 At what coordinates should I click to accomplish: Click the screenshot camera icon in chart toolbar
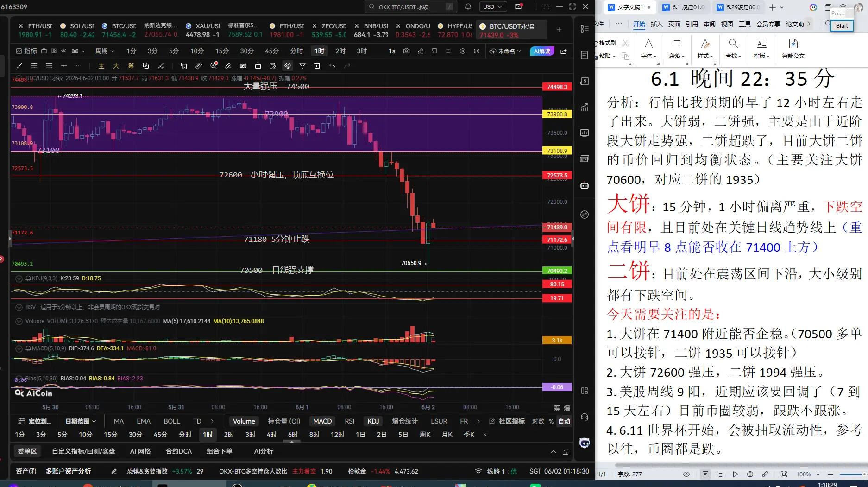click(406, 51)
